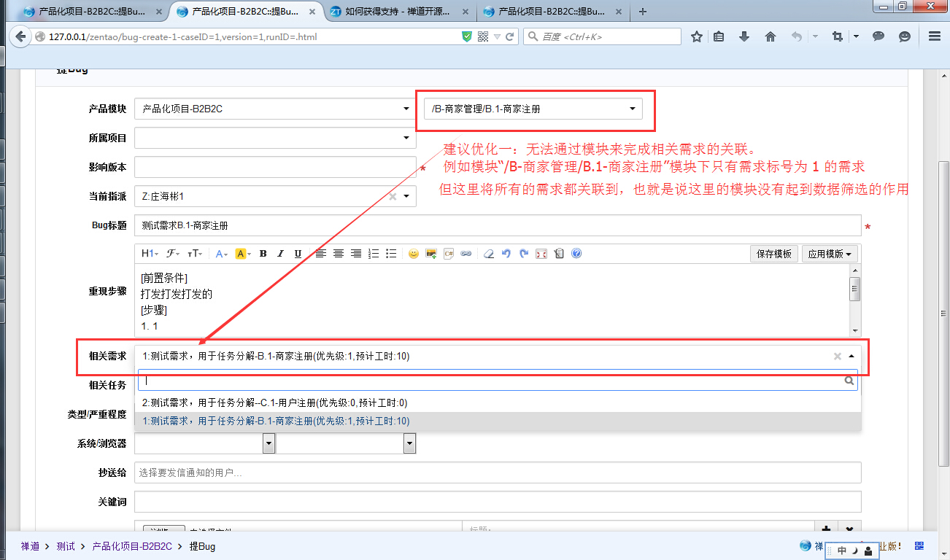Insert a hyperlink in the editor

click(466, 254)
